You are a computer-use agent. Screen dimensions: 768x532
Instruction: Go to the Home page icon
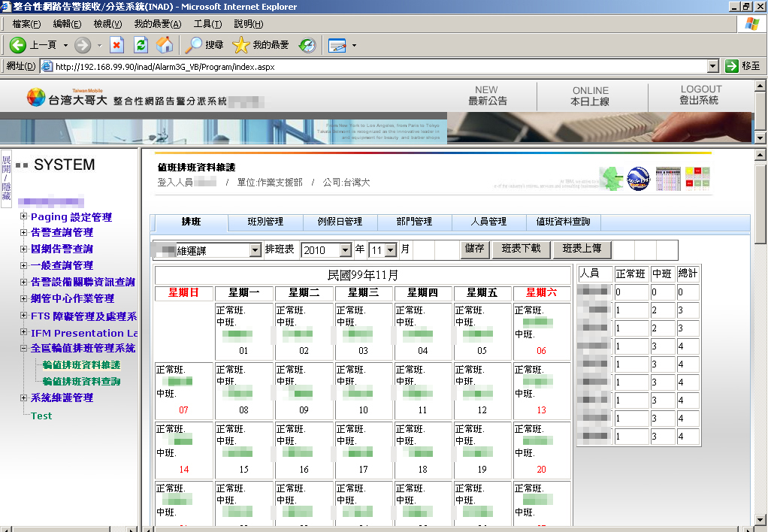[165, 45]
